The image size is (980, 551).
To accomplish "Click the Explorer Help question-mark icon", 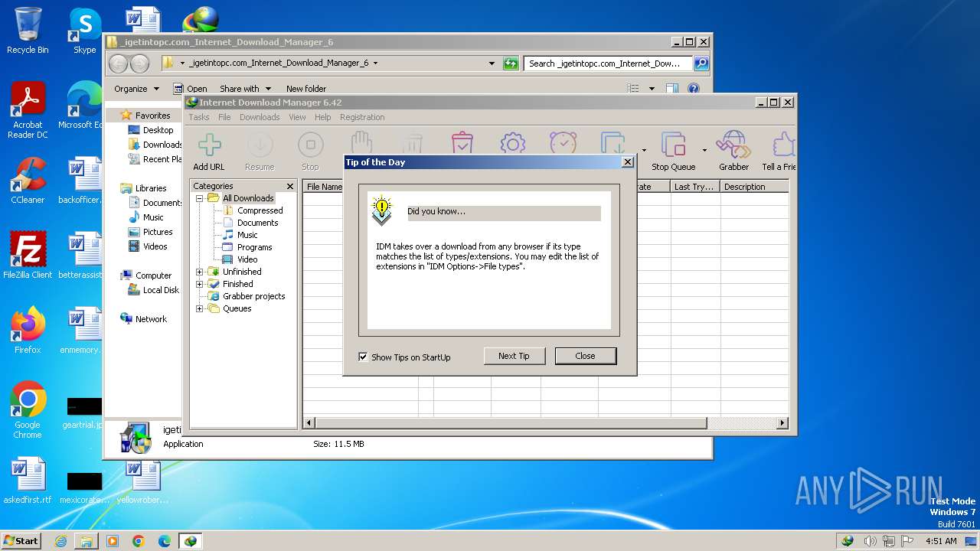I will [x=693, y=89].
